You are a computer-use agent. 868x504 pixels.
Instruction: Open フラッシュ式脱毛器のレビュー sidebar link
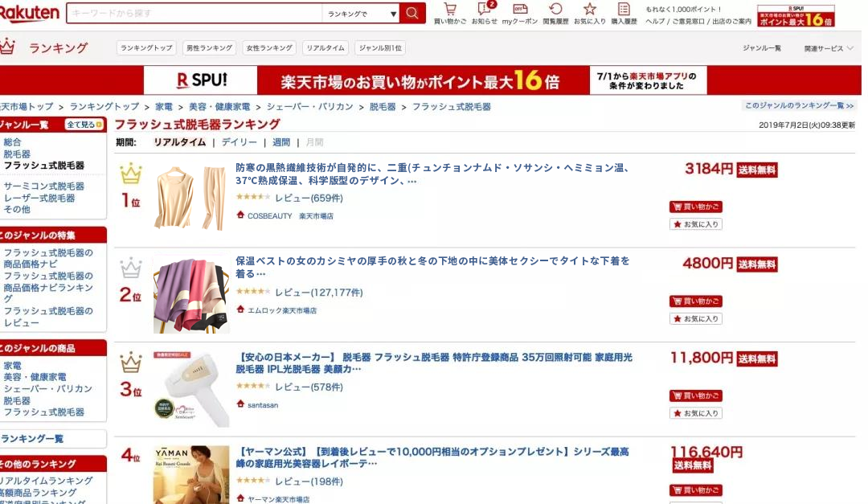[48, 317]
